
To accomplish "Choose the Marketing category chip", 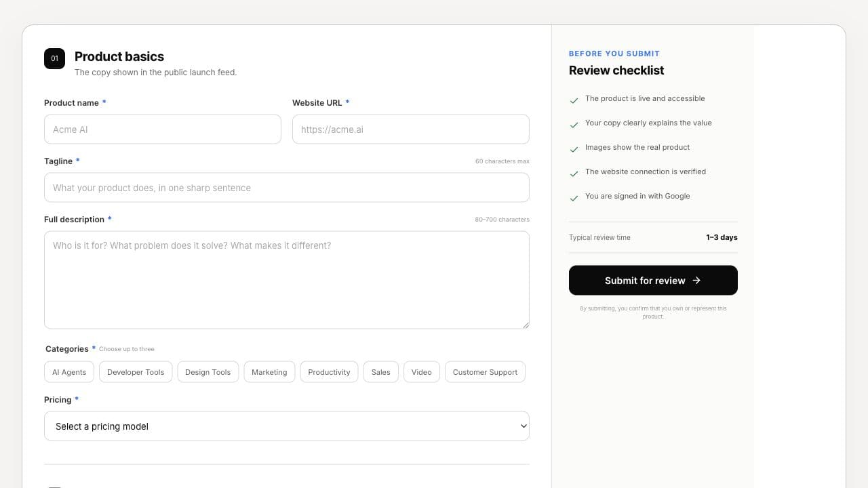I will [x=269, y=372].
